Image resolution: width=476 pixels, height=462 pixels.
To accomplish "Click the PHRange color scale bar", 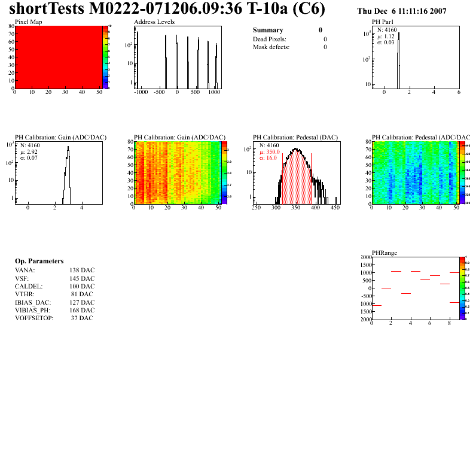I will pos(462,288).
